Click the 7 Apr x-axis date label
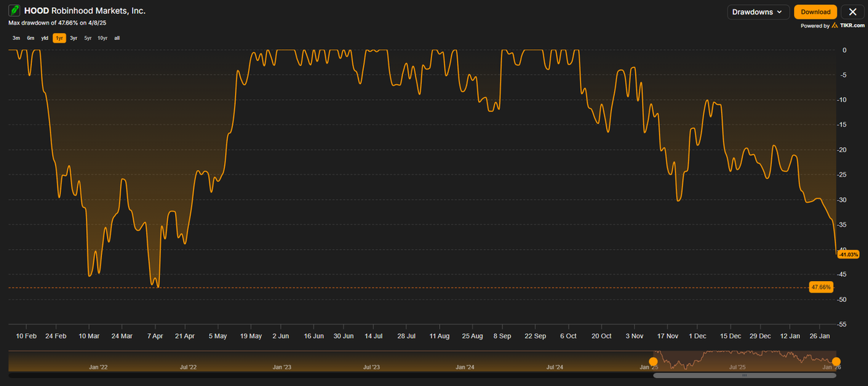This screenshot has width=868, height=386. tap(156, 336)
